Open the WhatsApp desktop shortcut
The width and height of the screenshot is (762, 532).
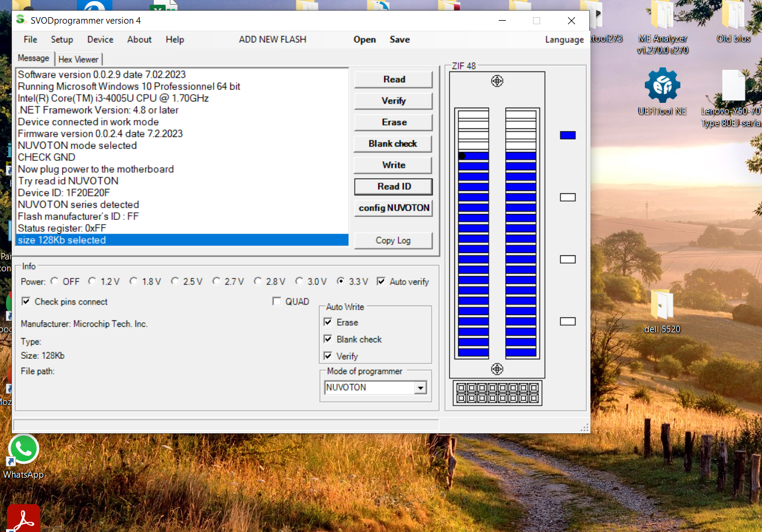pos(24,450)
